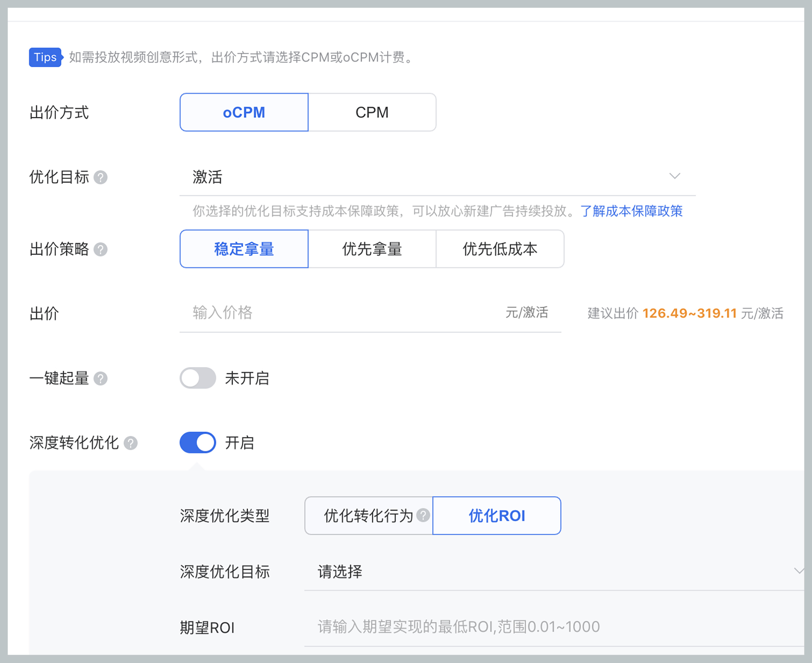Open the 深度优化目标 请选择 dropdown
Viewport: 812px width, 663px height.
(534, 572)
